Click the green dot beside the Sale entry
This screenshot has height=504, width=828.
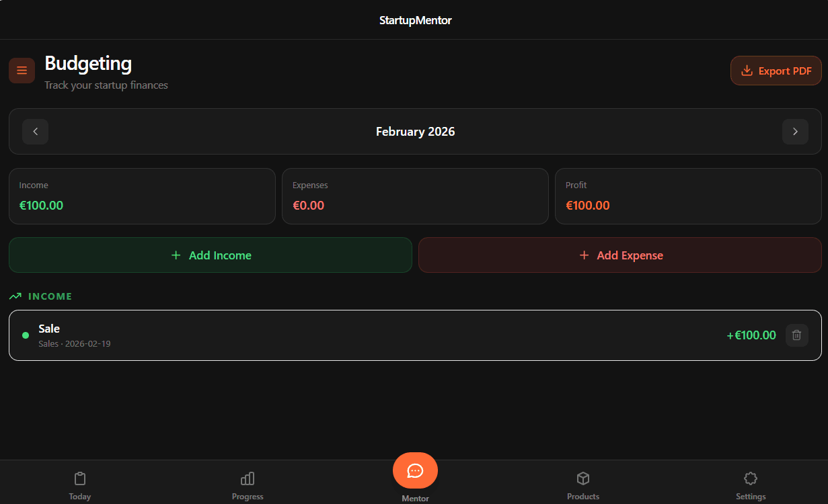25,335
